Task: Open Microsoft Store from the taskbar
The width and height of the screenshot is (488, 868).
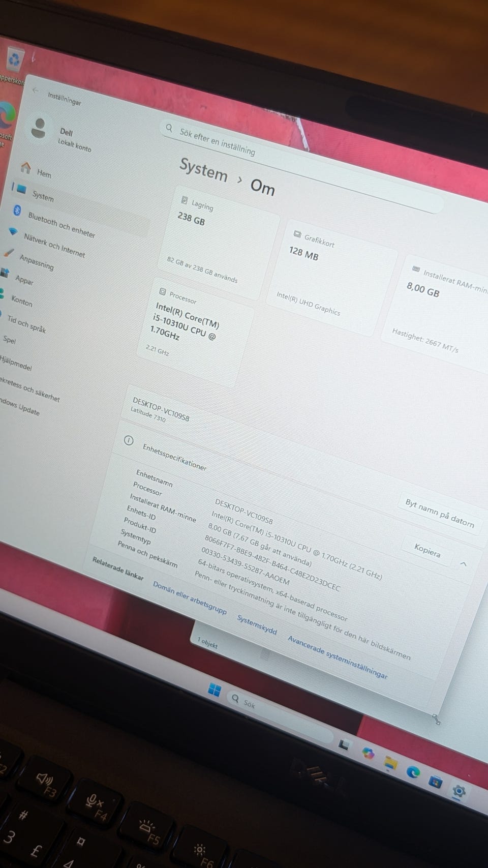Action: click(435, 781)
